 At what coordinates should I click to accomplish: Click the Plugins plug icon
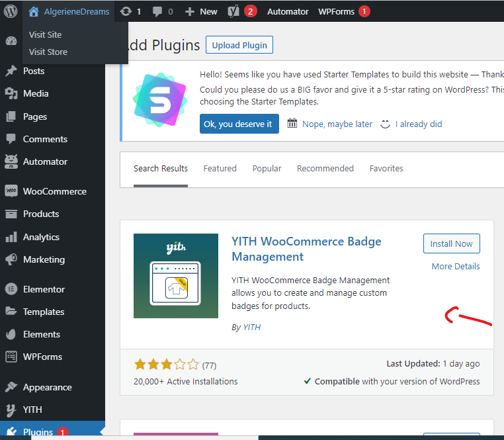(x=11, y=431)
